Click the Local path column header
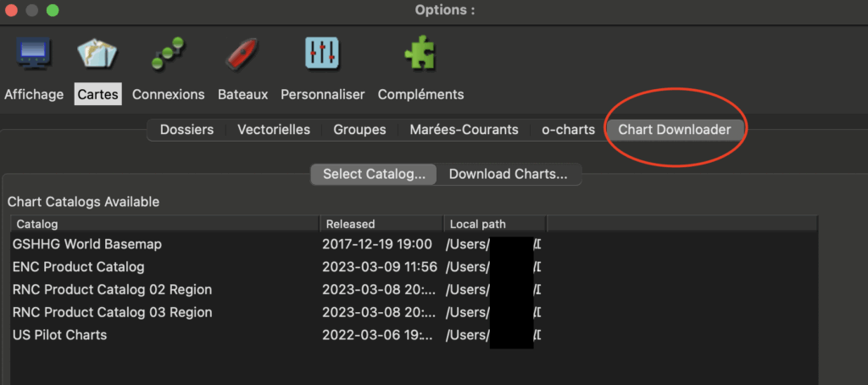 tap(494, 224)
